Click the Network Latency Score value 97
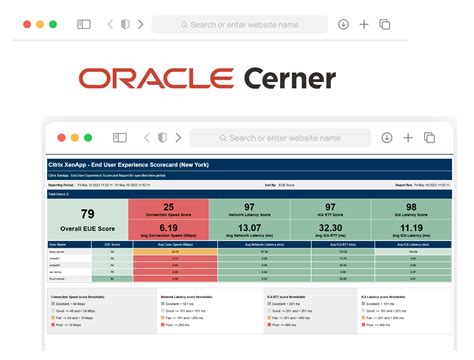474x360 pixels. point(249,207)
